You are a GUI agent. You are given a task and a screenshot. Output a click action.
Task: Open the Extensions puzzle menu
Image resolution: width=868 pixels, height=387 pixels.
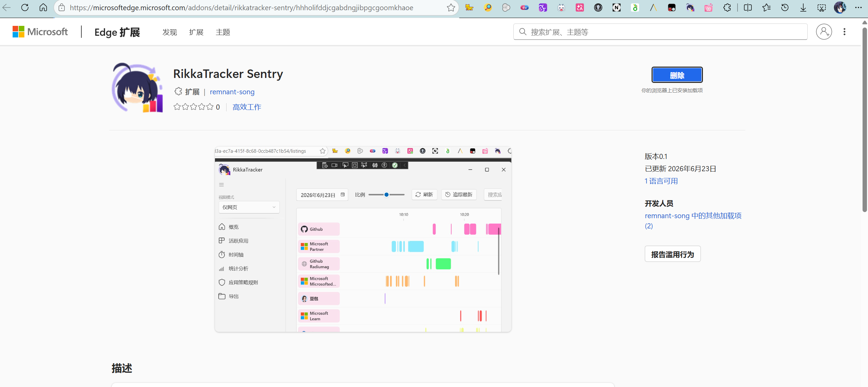point(727,7)
